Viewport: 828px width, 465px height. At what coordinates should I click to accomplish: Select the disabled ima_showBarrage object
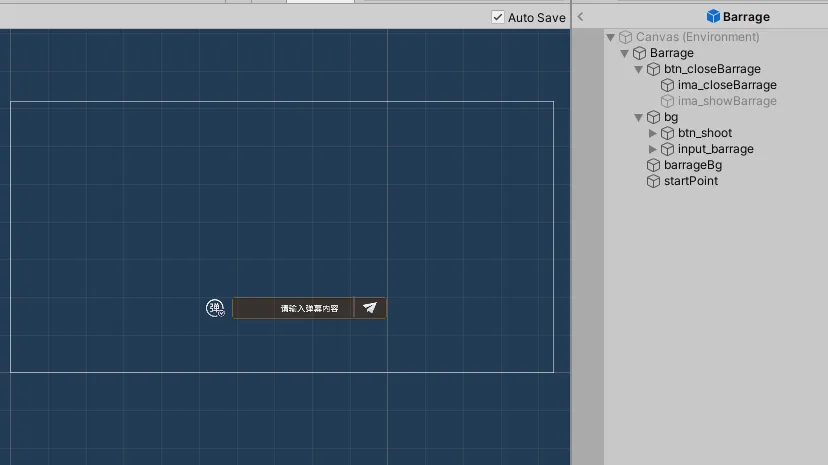click(x=727, y=101)
